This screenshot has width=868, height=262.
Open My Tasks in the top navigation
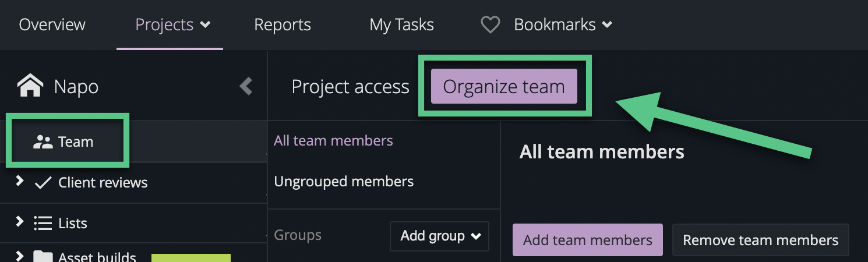pyautogui.click(x=401, y=25)
